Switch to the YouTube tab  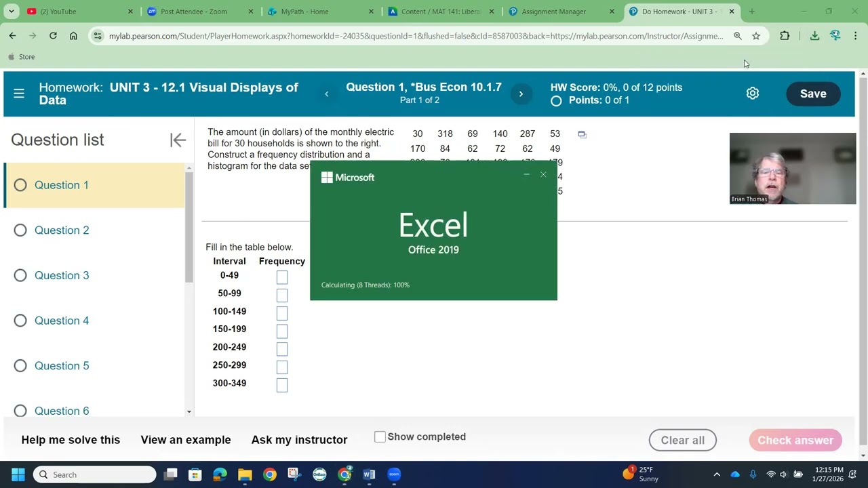point(79,12)
